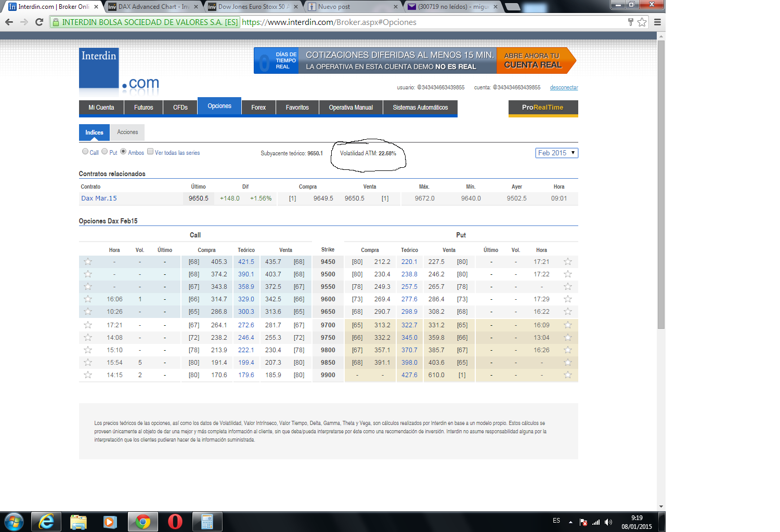This screenshot has height=532, width=780.
Task: Select the Call radio button
Action: tap(85, 152)
